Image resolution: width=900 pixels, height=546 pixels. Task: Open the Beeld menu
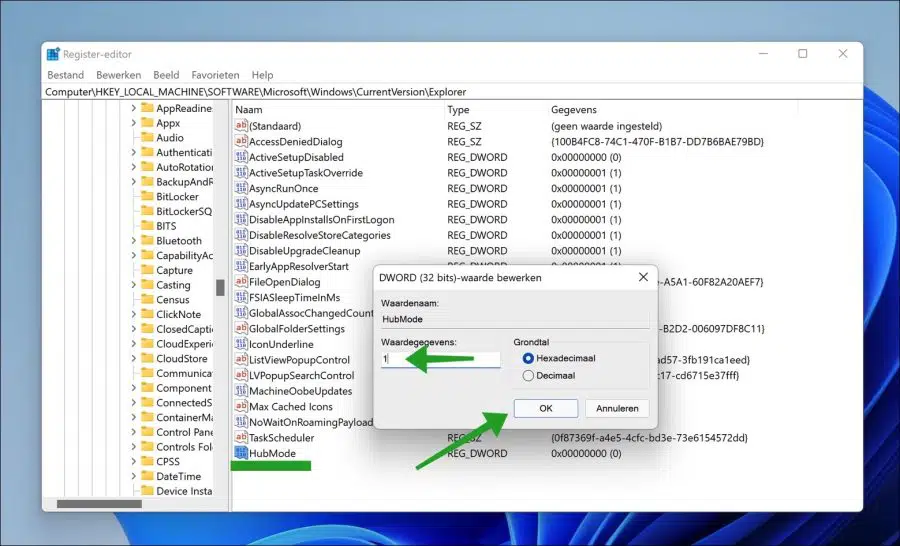tap(166, 75)
